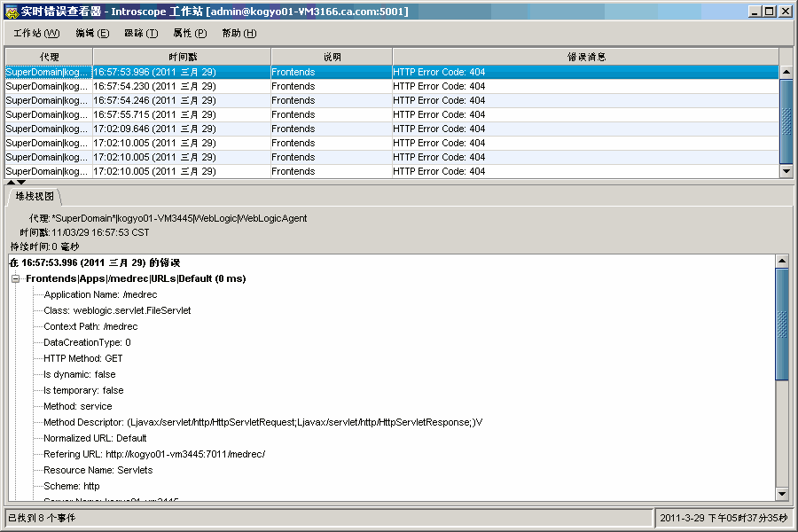Click the splitter's up arrow to collapse table
798x532 pixels.
11,182
